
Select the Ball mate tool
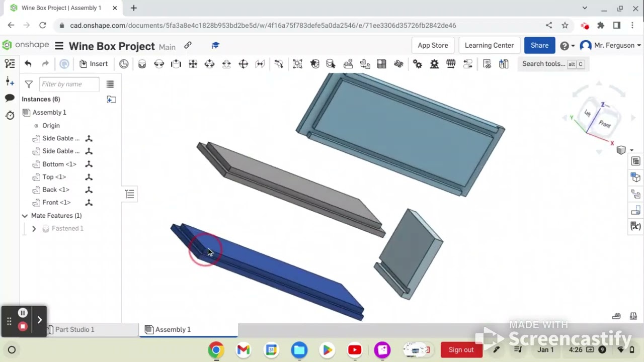click(x=243, y=64)
